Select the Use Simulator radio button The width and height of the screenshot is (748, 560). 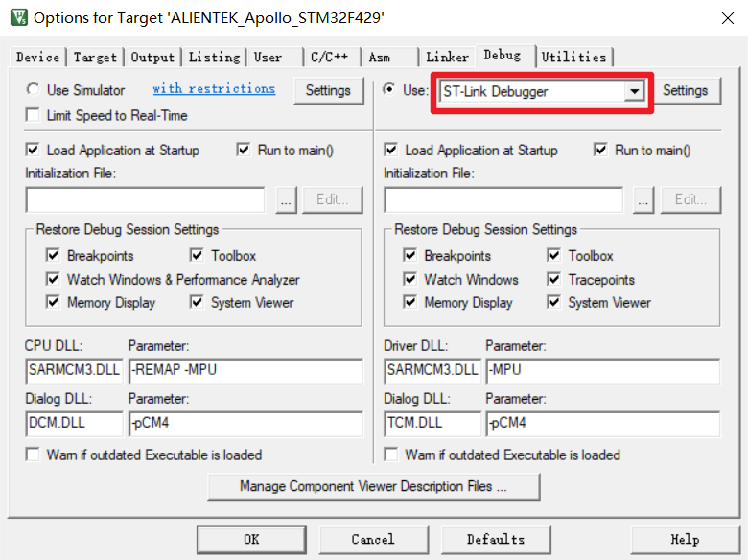[x=33, y=89]
